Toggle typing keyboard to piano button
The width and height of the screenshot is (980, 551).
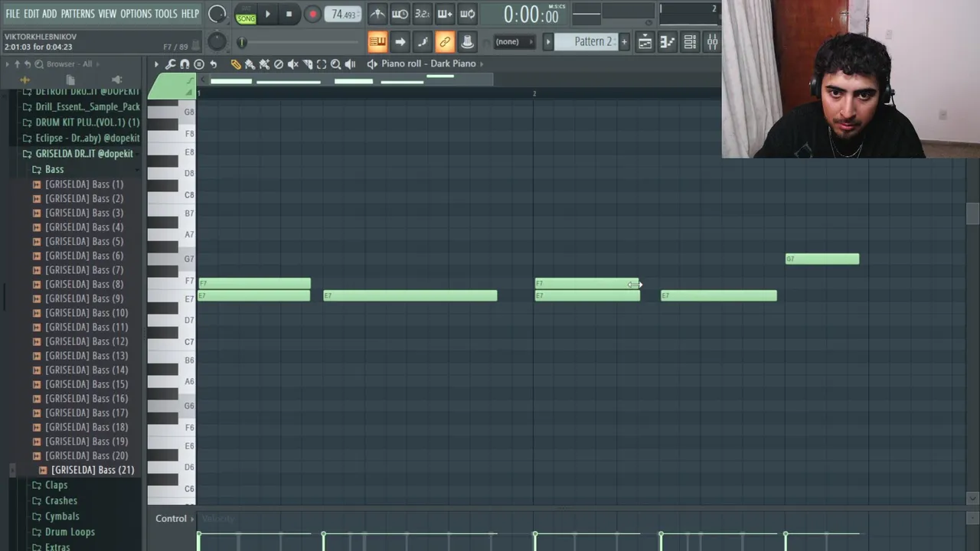pyautogui.click(x=377, y=42)
